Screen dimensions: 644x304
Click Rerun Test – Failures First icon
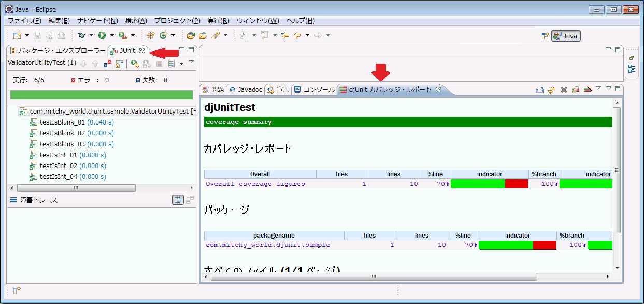pyautogui.click(x=147, y=63)
